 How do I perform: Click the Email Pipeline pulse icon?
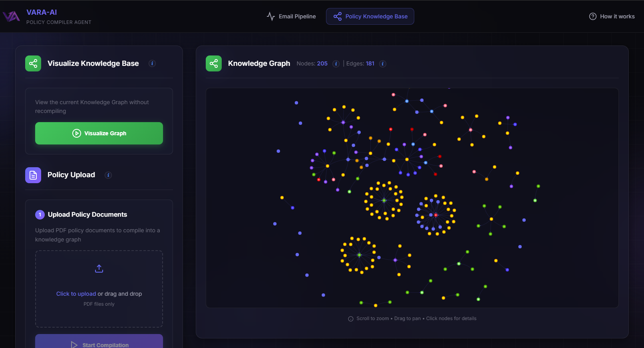click(x=271, y=16)
